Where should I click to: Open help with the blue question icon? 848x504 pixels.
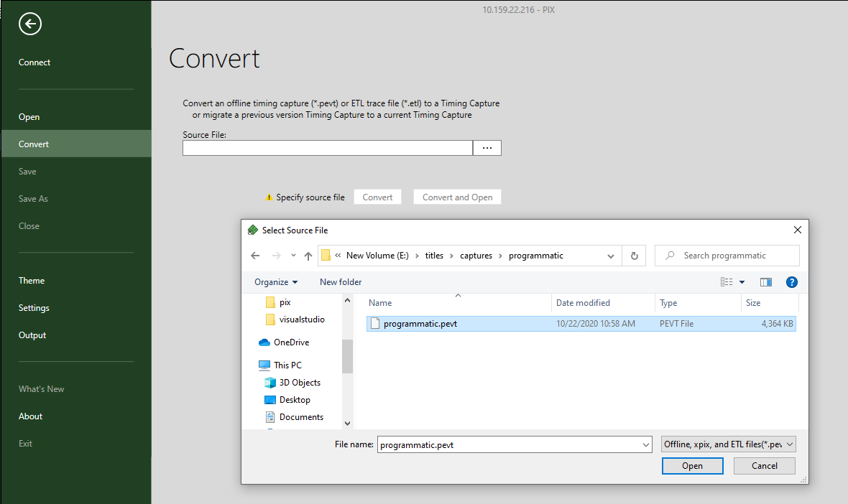(792, 282)
